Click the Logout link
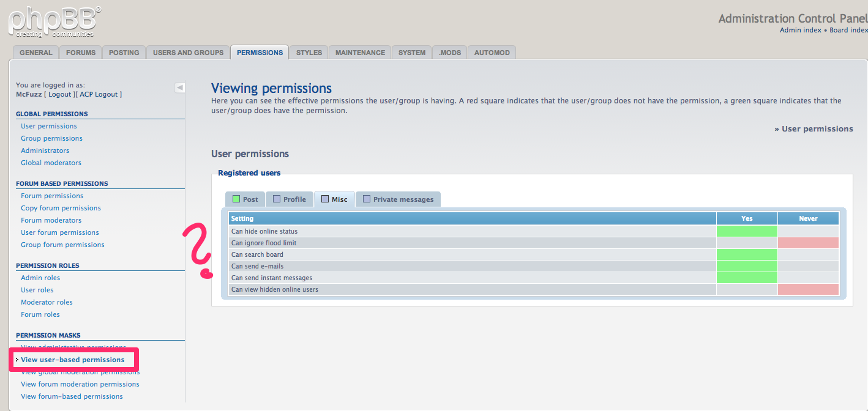 [60, 94]
